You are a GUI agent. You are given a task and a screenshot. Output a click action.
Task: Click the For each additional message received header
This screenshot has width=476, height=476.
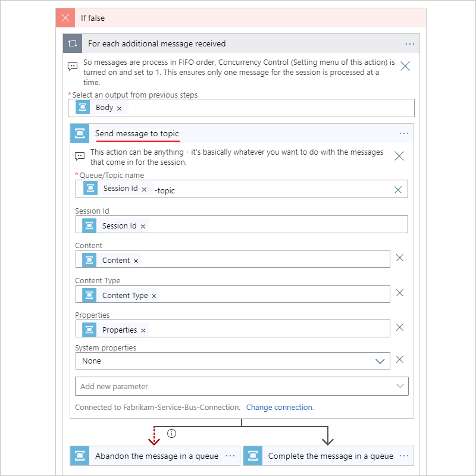point(242,43)
